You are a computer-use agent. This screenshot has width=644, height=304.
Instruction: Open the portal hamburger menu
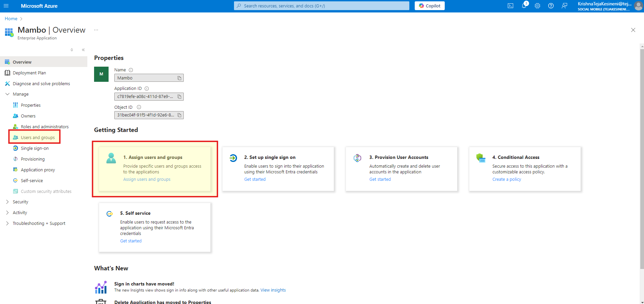(x=6, y=6)
